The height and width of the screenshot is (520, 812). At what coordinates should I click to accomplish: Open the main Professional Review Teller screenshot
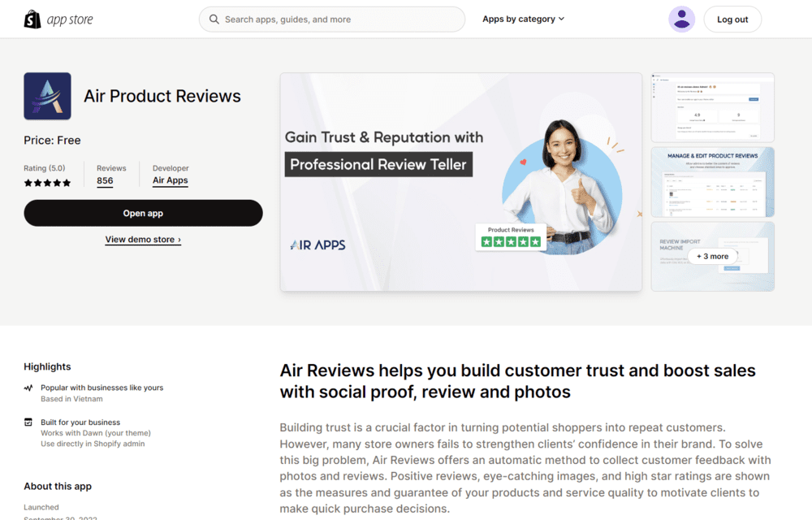pos(460,182)
